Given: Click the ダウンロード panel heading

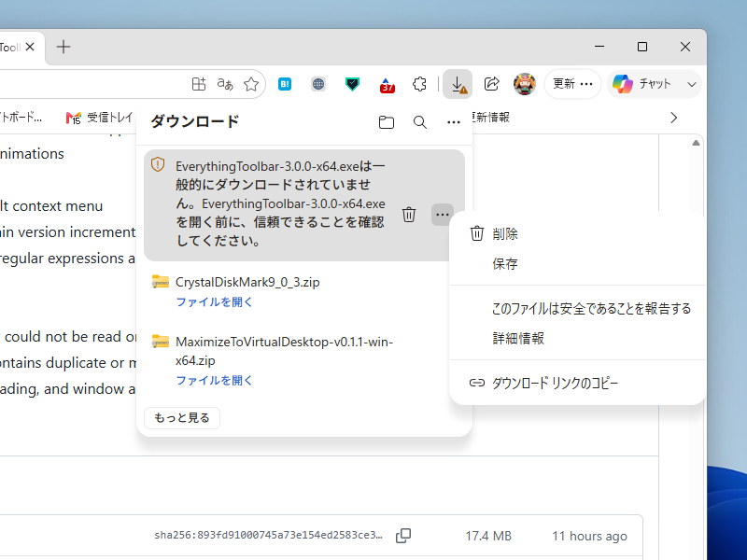Looking at the screenshot, I should tap(195, 121).
